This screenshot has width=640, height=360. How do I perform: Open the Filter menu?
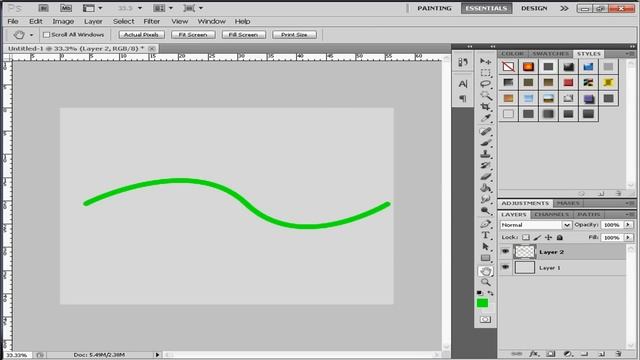[151, 21]
